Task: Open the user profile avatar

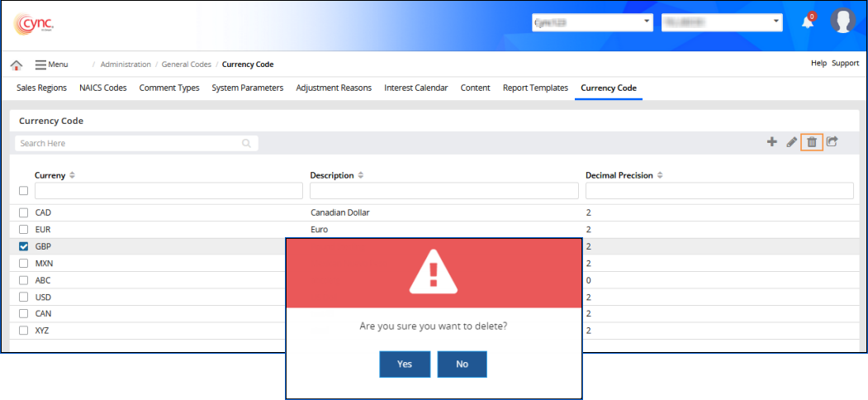Action: coord(842,21)
